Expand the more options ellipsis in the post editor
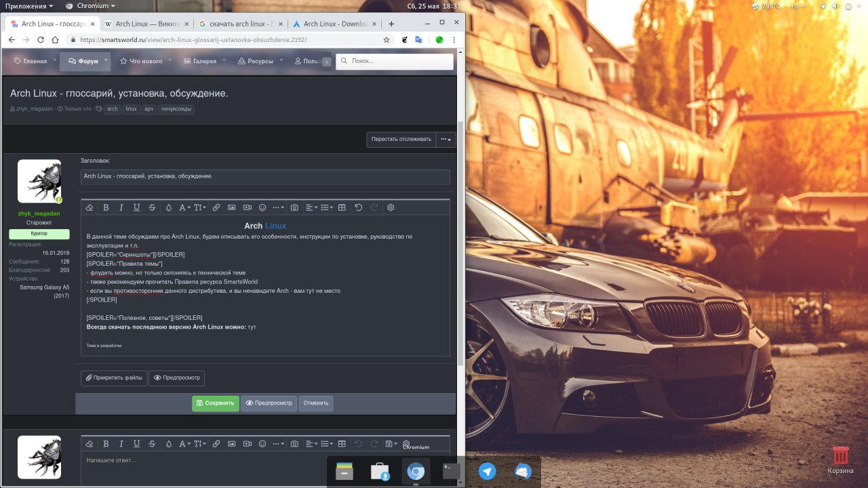The image size is (868, 488). tap(278, 207)
